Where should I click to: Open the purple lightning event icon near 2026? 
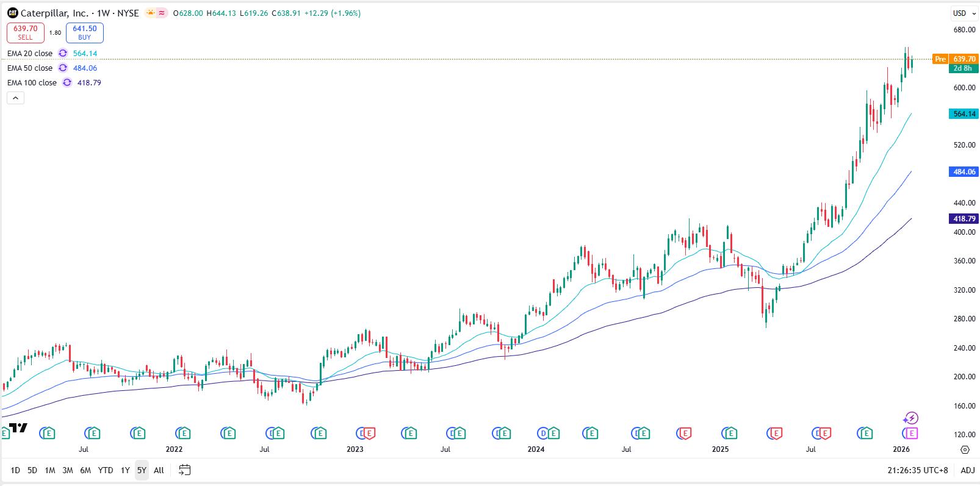click(x=911, y=418)
